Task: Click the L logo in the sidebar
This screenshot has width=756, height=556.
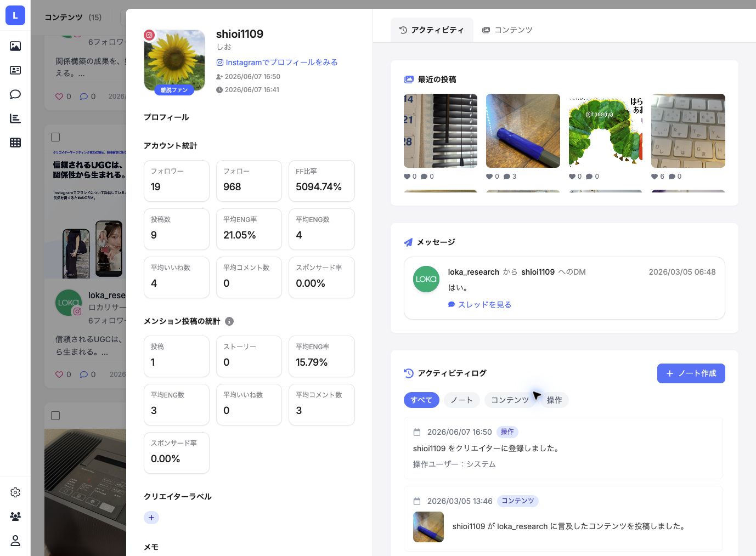Action: (x=15, y=15)
